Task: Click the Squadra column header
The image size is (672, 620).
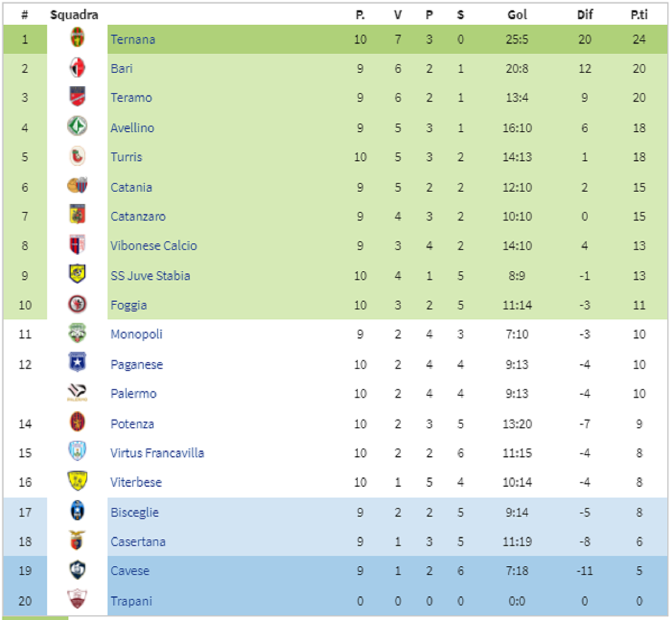Action: click(x=74, y=15)
